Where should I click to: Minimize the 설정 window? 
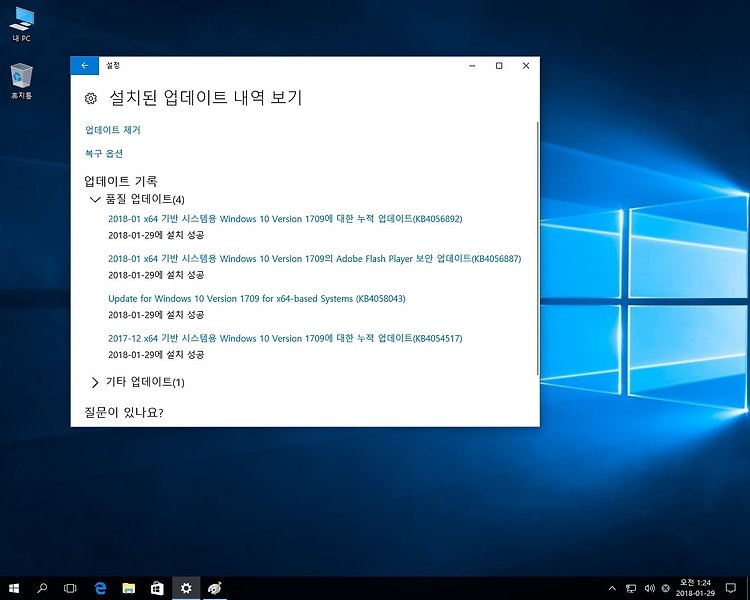point(472,66)
